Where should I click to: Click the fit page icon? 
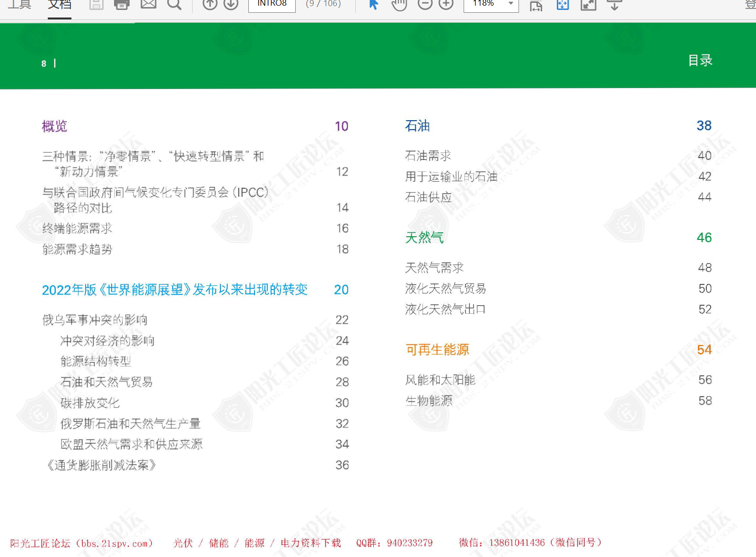coord(563,5)
